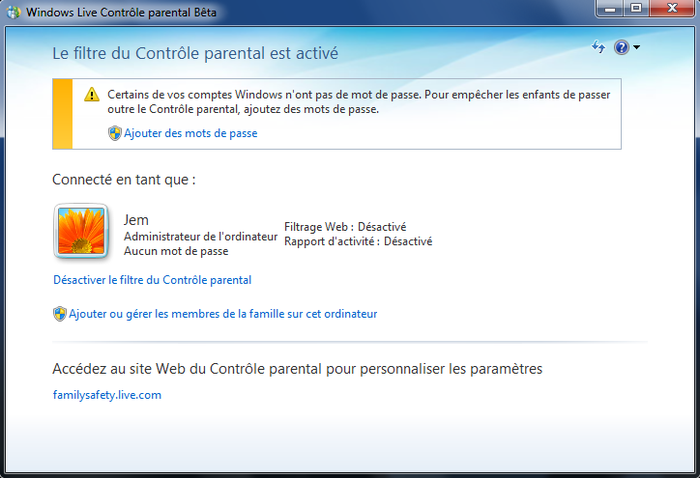This screenshot has height=478, width=700.
Task: Click the user name Jem
Action: (136, 220)
